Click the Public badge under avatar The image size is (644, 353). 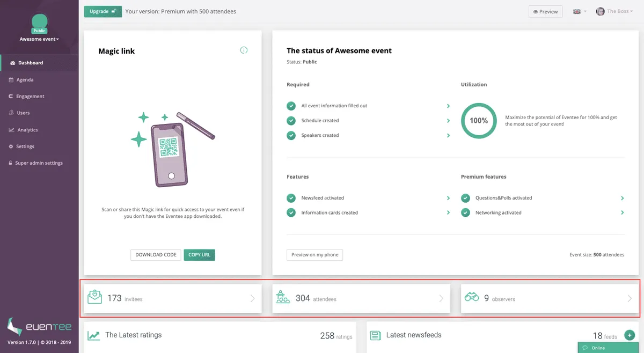coord(39,31)
